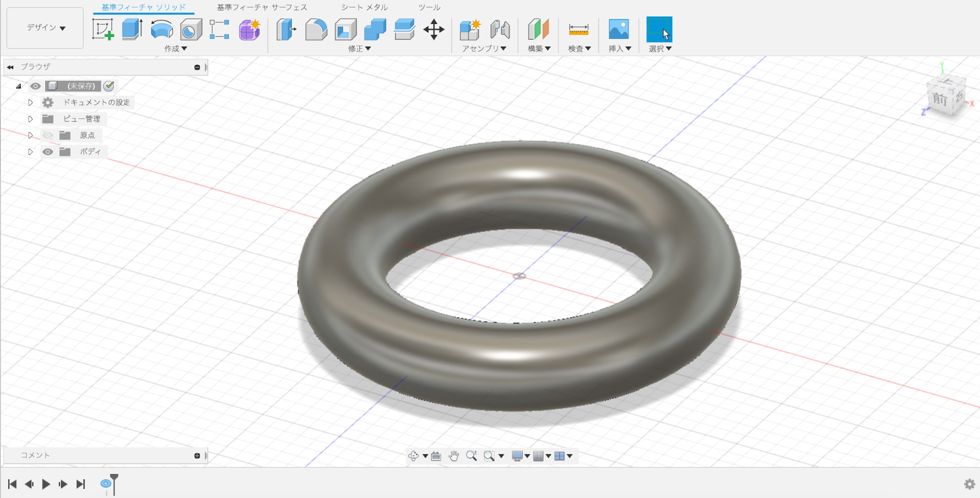This screenshot has height=498, width=980.
Task: Select the Extrude tool
Action: pos(132,29)
